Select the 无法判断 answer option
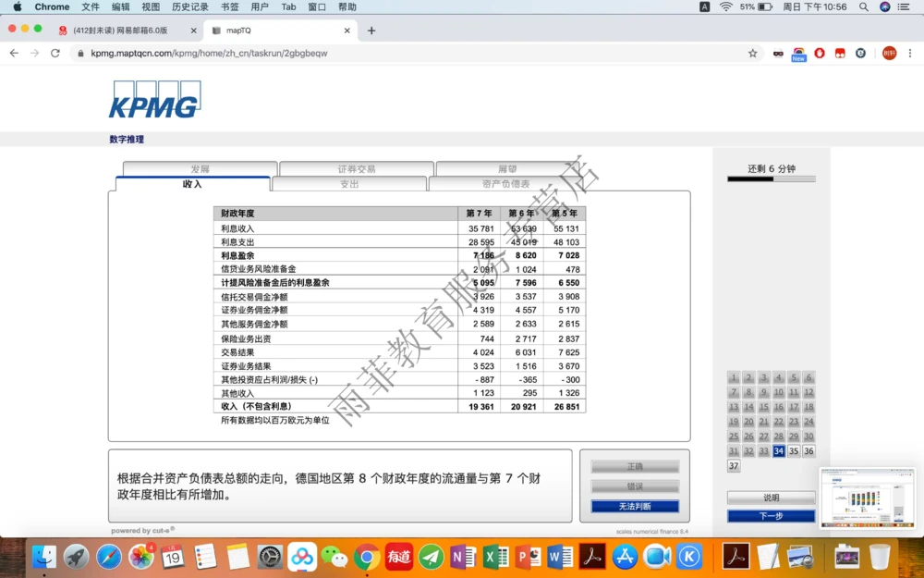 634,506
